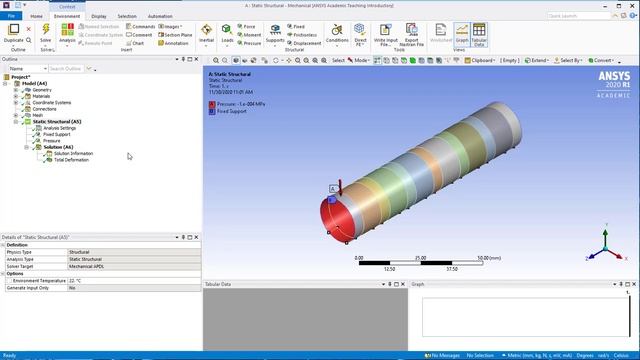Expand the Mesh tree node
The image size is (640, 360).
[16, 115]
